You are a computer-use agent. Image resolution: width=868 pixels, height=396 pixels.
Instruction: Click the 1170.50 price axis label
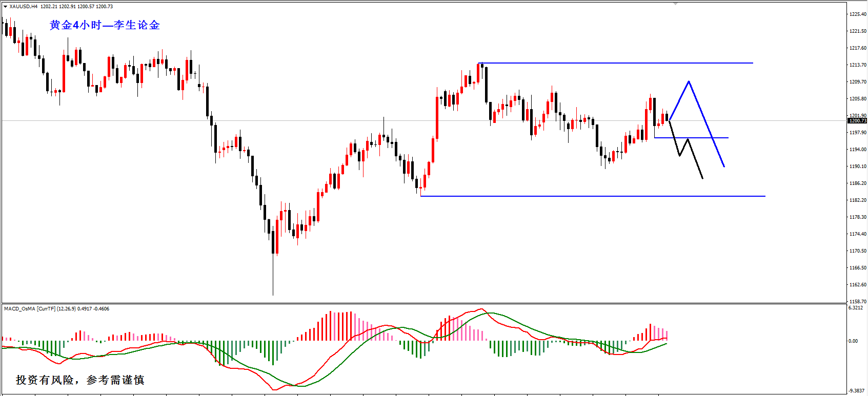tap(858, 251)
